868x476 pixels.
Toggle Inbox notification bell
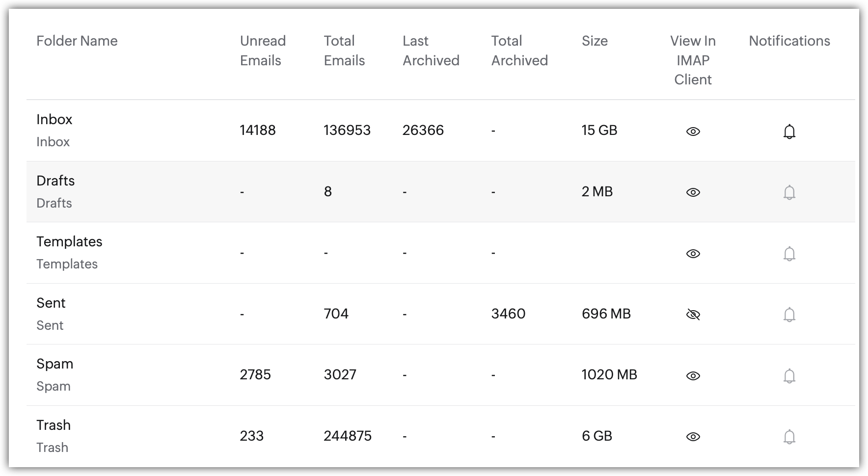pyautogui.click(x=789, y=132)
